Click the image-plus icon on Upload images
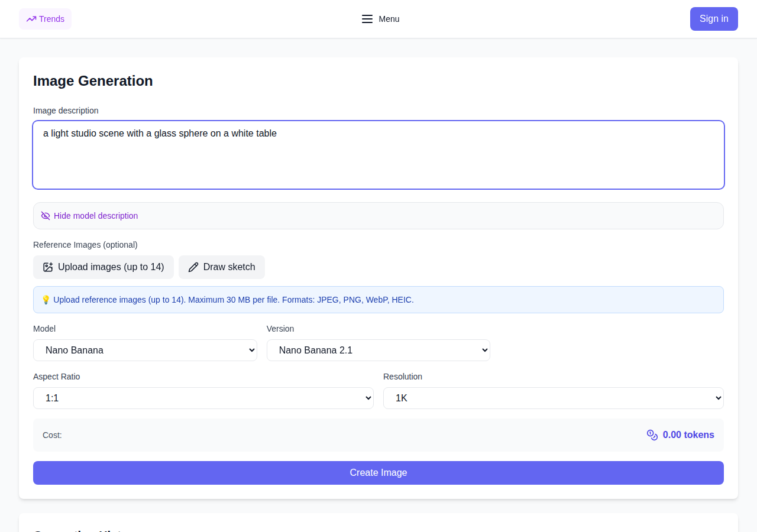The image size is (757, 532). [48, 267]
